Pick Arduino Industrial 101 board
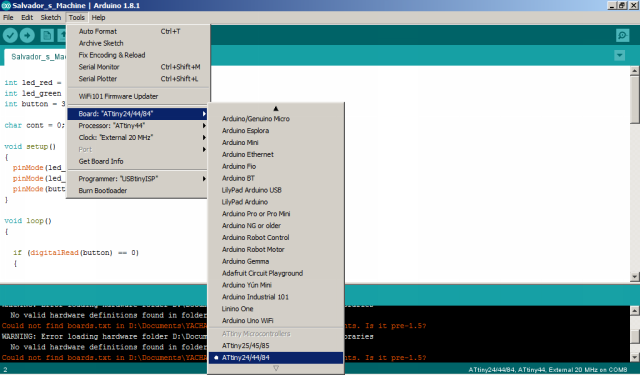The width and height of the screenshot is (640, 375). (276, 297)
